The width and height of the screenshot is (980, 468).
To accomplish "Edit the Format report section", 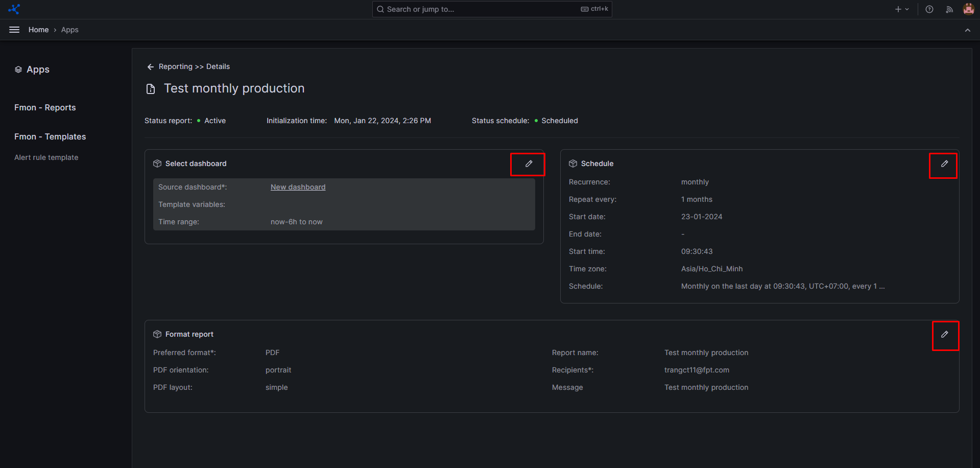I will [x=944, y=335].
